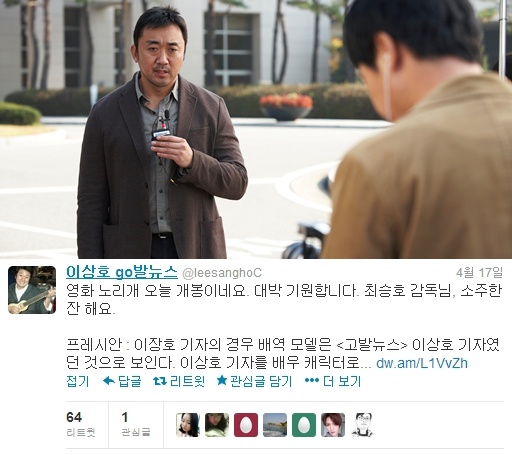This screenshot has width=512, height=455.
Task: Click the @leesanghoC handle
Action: point(222,273)
